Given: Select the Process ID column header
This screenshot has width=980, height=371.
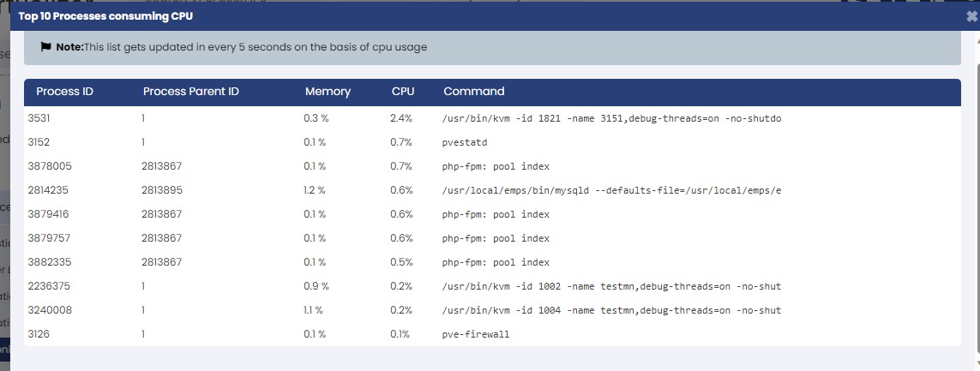Looking at the screenshot, I should point(65,91).
